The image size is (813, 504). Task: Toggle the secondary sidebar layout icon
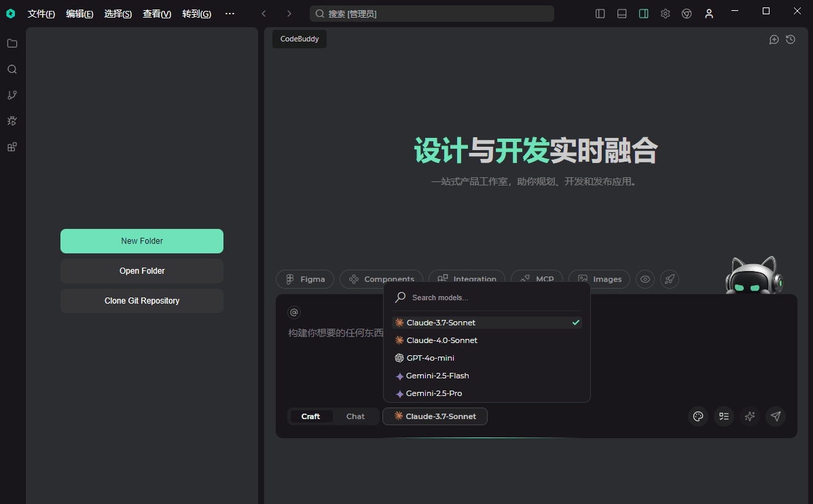click(643, 14)
